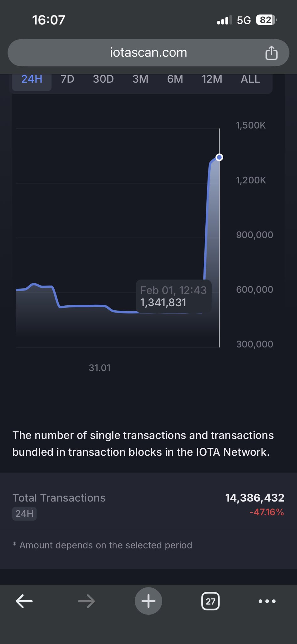Open the tab switcher showing 27 tabs
The image size is (297, 644).
coord(210,601)
